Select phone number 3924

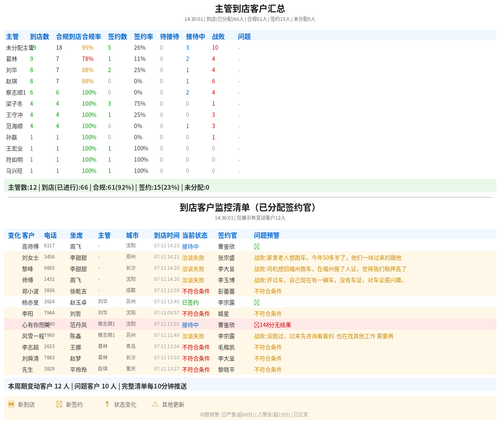point(49,302)
